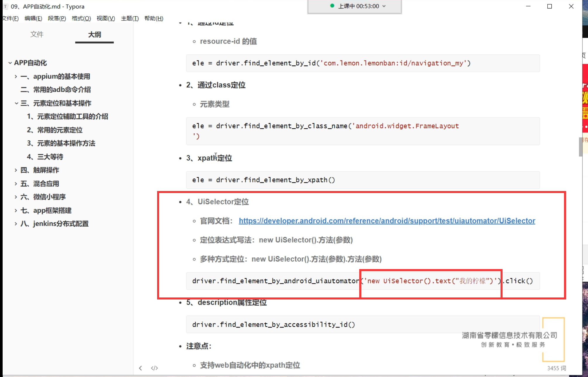The height and width of the screenshot is (377, 588).
Task: Open the 格式(O) menu
Action: 81,18
